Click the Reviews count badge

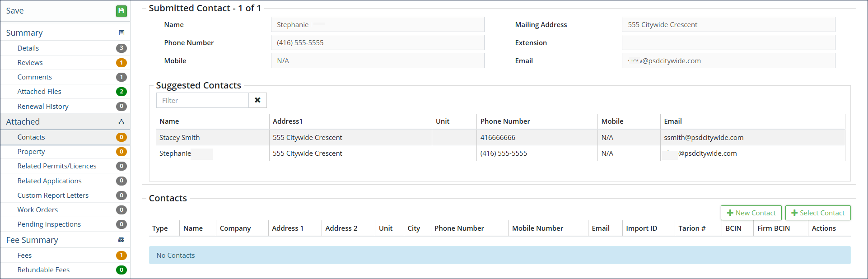[121, 63]
